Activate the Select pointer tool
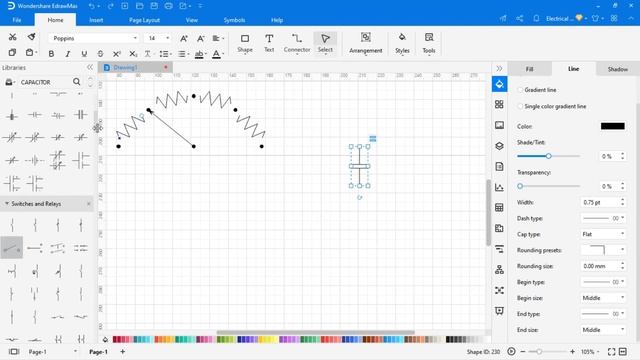Viewport: 640px width, 360px height. (325, 43)
